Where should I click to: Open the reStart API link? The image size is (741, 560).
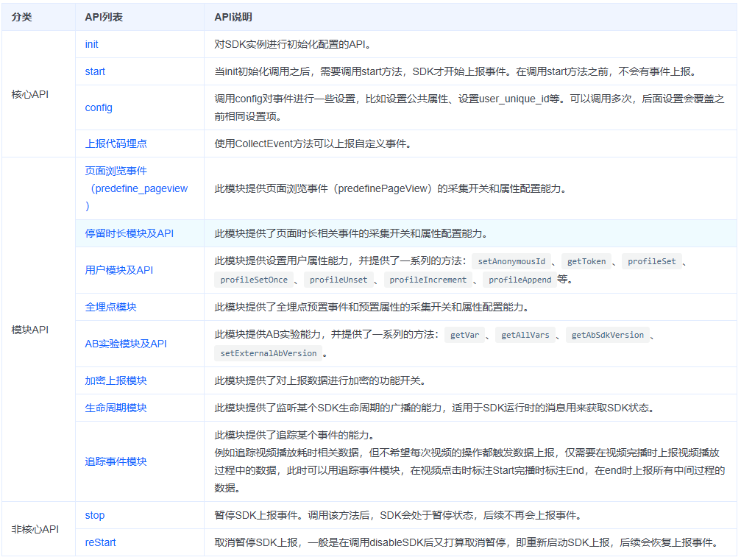point(100,543)
